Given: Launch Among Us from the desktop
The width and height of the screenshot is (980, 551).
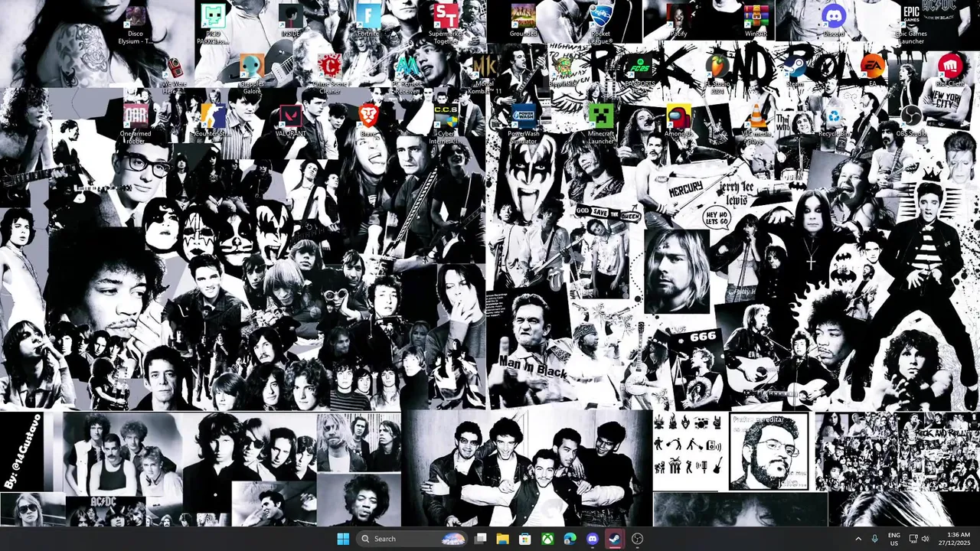Looking at the screenshot, I should pos(678,120).
